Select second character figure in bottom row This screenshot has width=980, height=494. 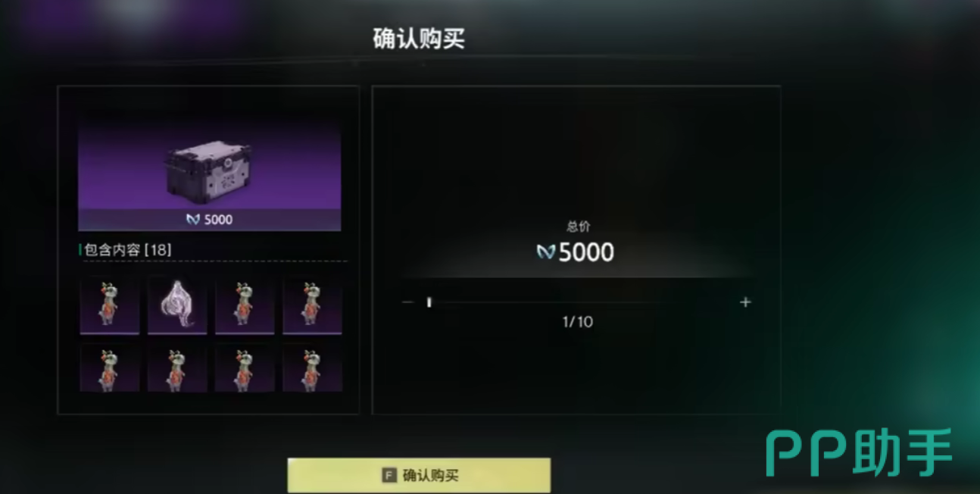tap(177, 368)
